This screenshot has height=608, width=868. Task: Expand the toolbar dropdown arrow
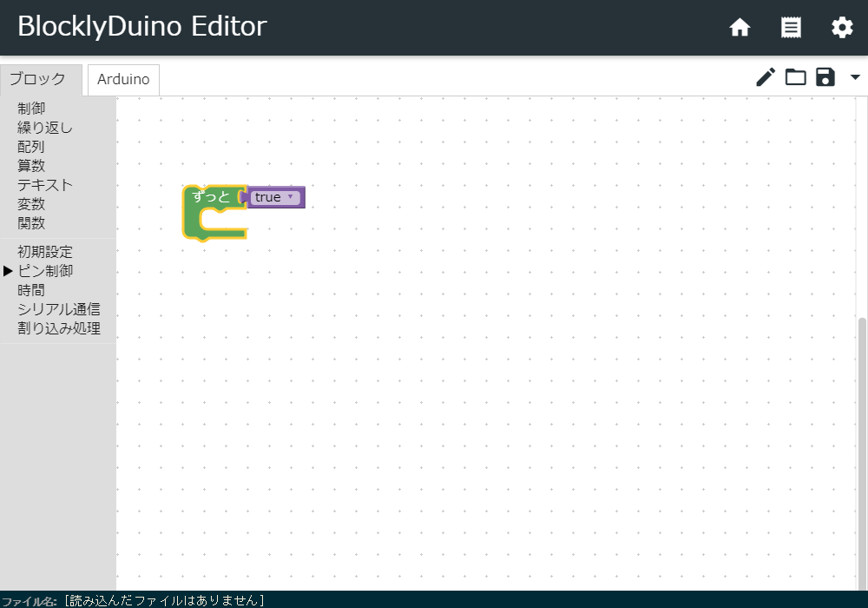click(x=855, y=77)
